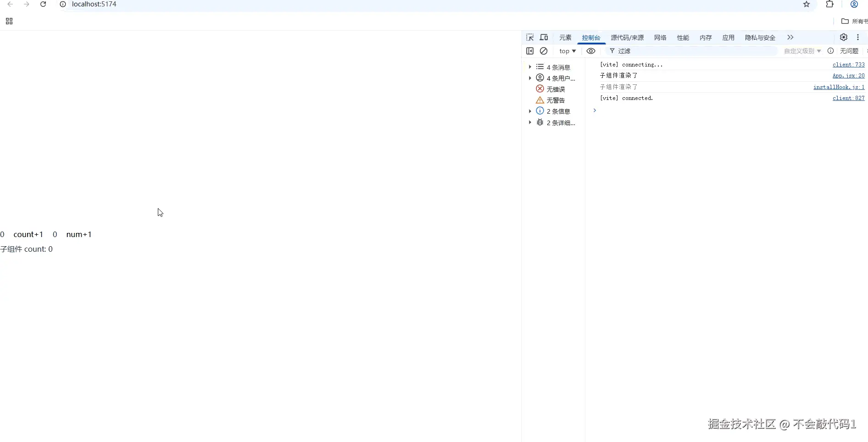
Task: Click the num+1 button
Action: click(79, 234)
